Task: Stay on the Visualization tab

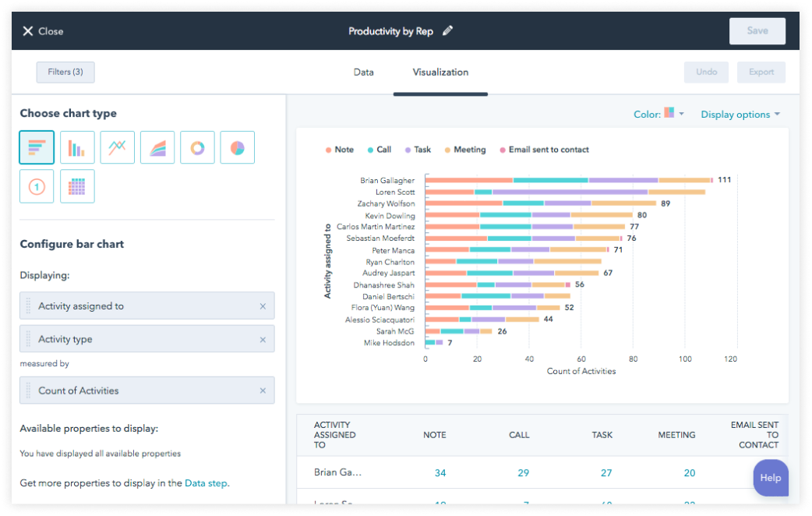Action: pyautogui.click(x=440, y=71)
